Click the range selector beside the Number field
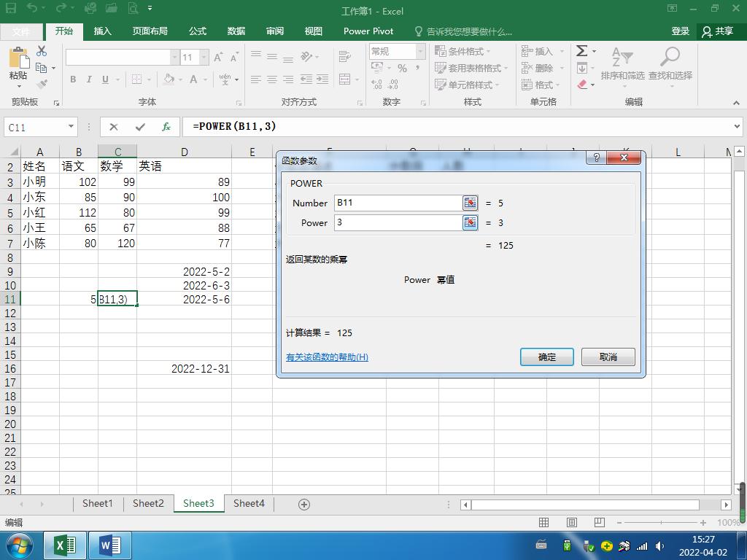The width and height of the screenshot is (747, 560). tap(471, 203)
